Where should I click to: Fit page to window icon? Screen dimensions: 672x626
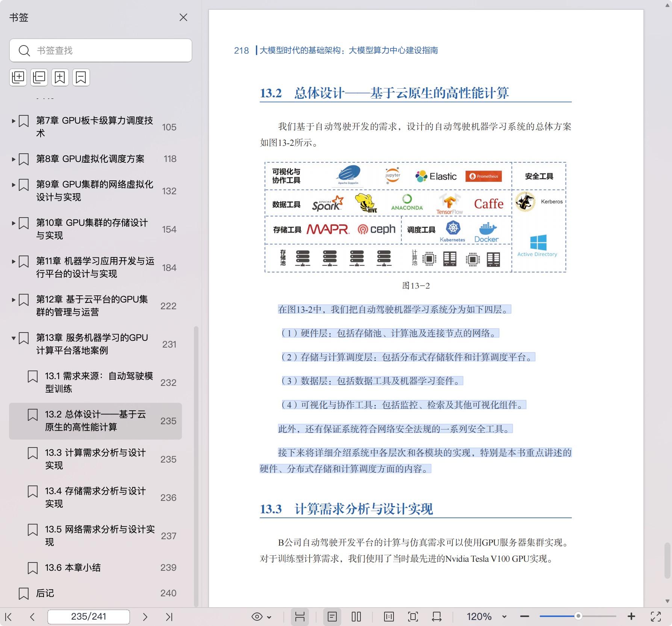413,617
